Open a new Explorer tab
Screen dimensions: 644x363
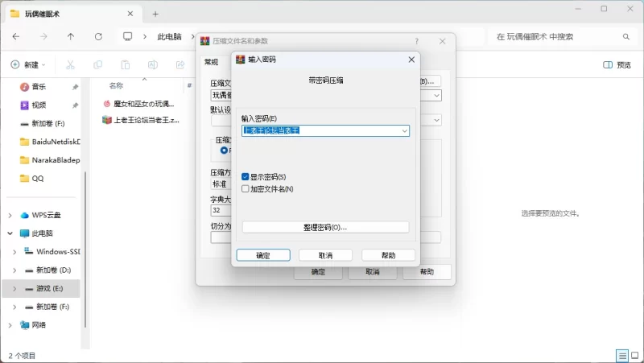(155, 14)
